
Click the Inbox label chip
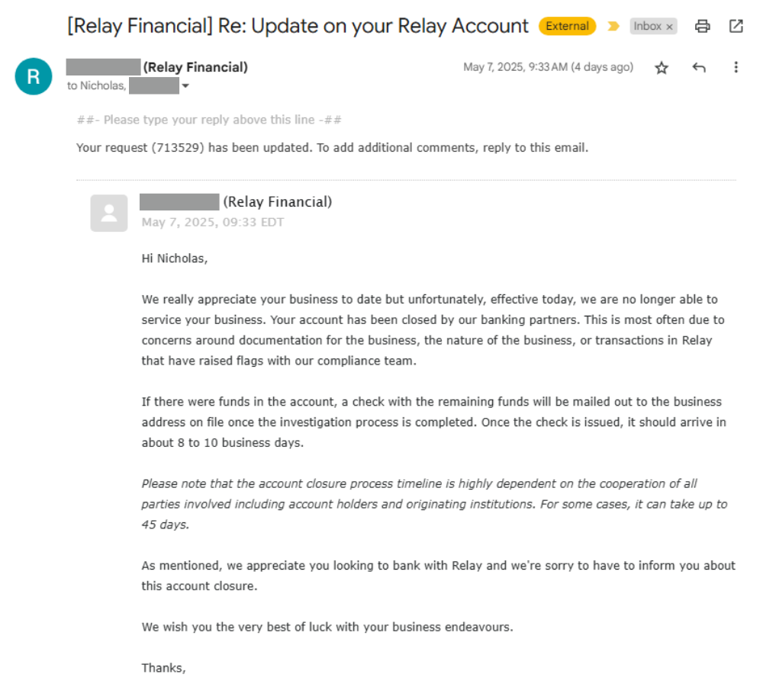[654, 26]
